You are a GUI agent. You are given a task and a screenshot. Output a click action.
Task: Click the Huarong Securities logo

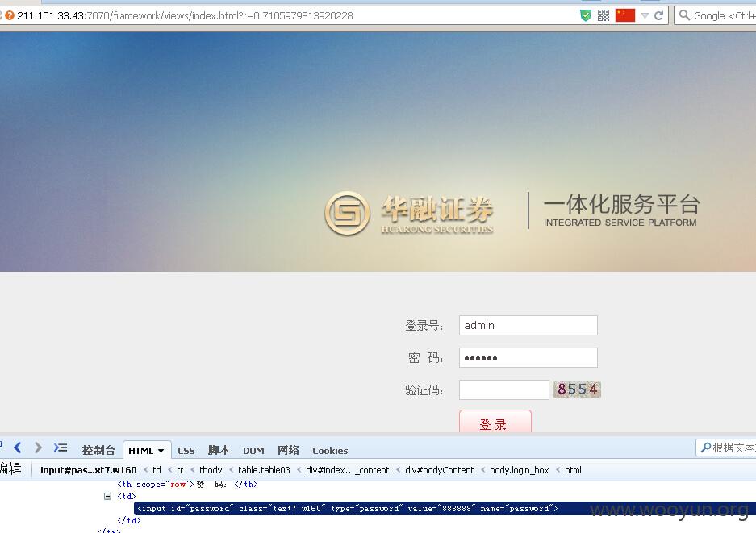(409, 214)
